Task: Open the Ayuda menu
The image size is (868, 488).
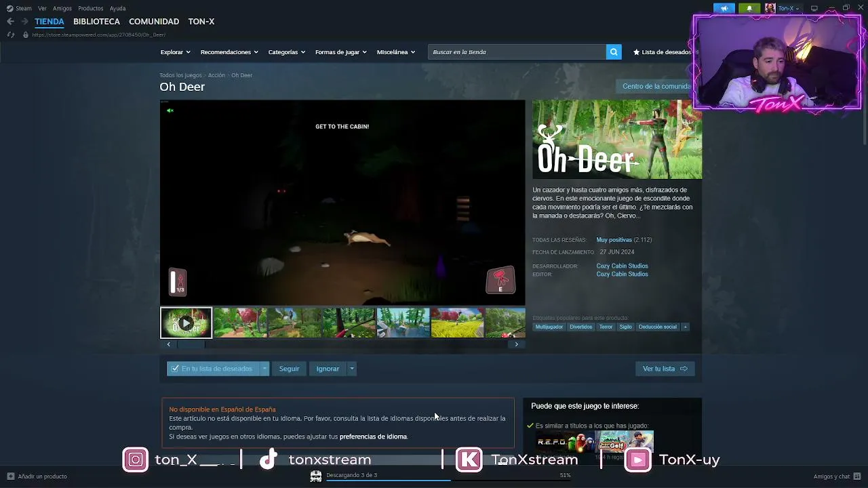Action: 117,8
